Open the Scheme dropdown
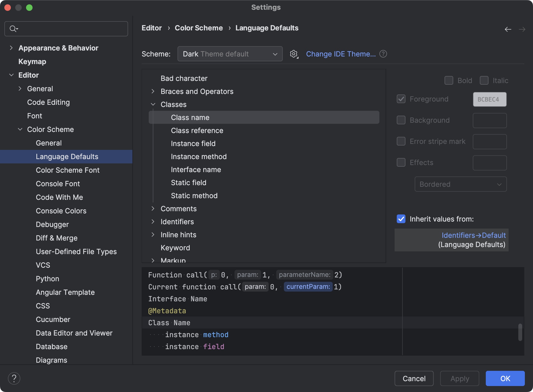The image size is (533, 392). click(x=230, y=54)
